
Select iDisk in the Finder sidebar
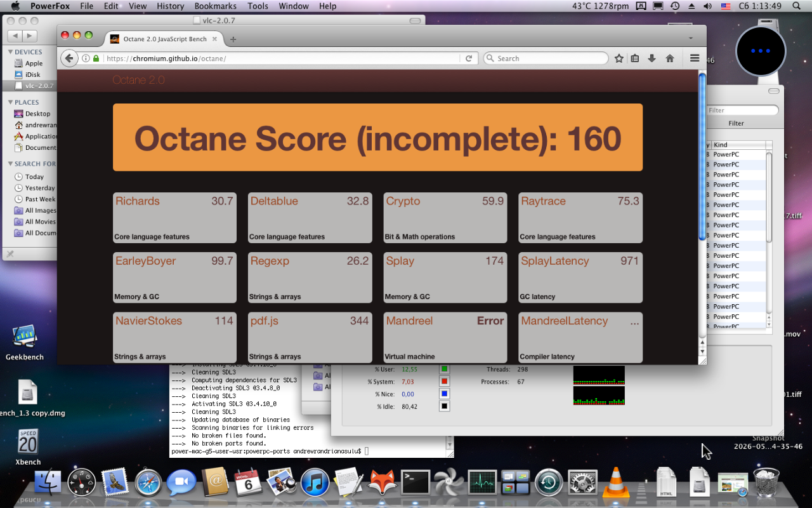[x=33, y=75]
